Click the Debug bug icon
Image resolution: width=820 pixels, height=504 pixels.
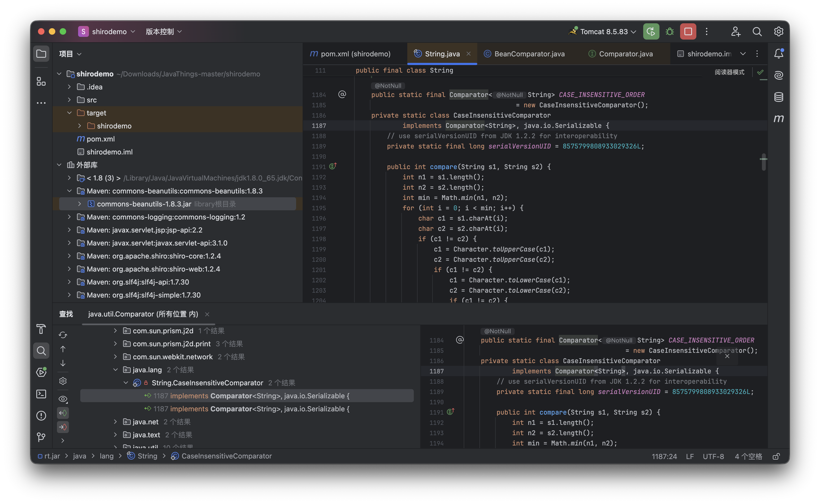click(x=669, y=32)
